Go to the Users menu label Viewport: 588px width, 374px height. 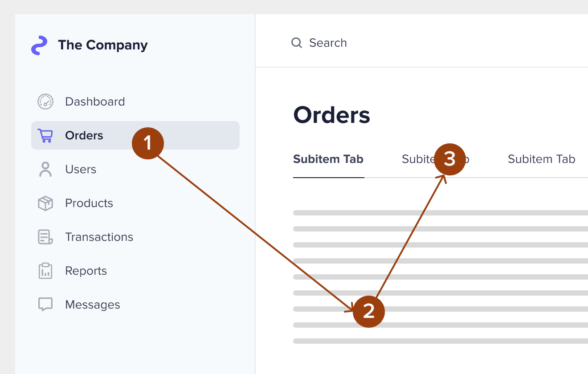pos(81,169)
